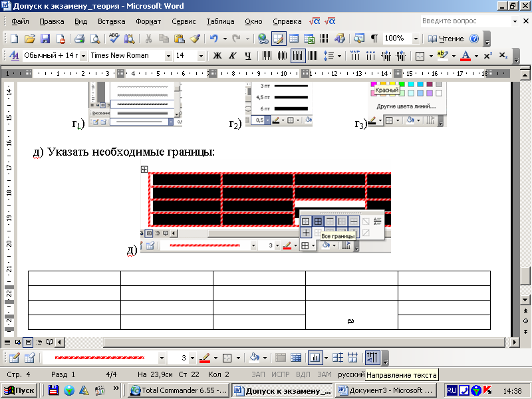Toggle bold Ж formatting

coord(217,56)
